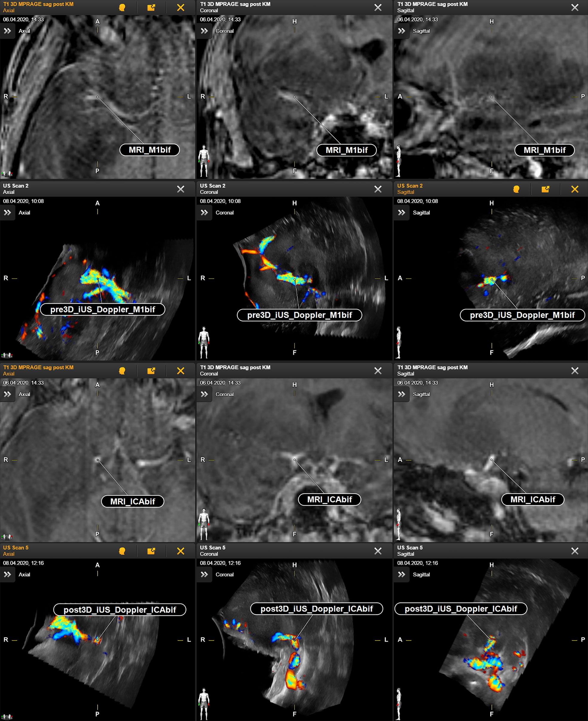Viewport: 588px width, 721px height.
Task: Click small orientation icon in US Scan 5 axial corner
Action: coord(7,717)
